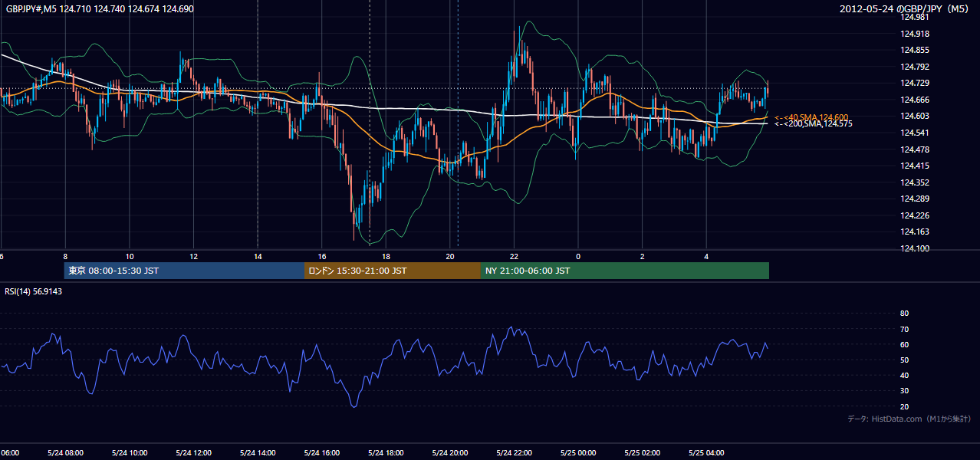Click price axis value 124.603
Viewport: 980px width, 460px height.
point(915,116)
